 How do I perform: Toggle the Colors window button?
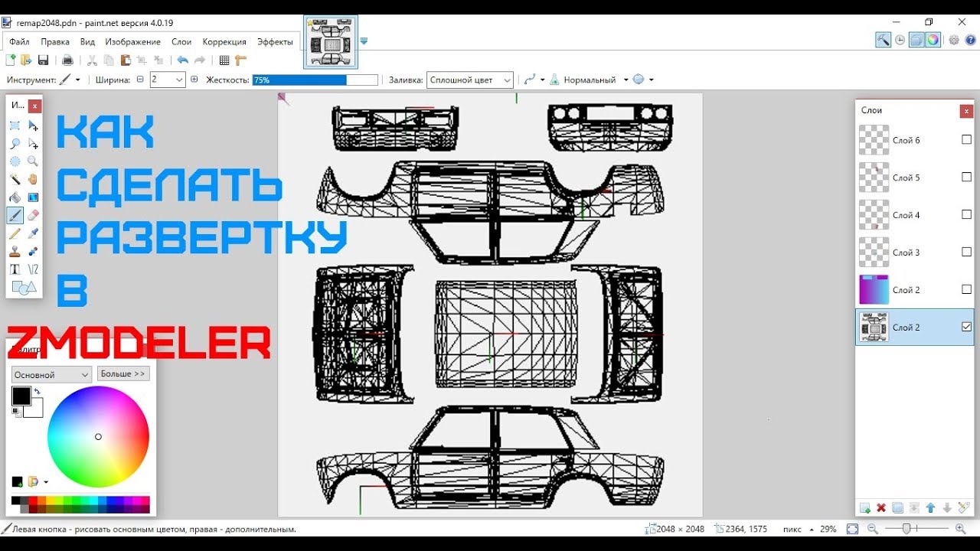tap(933, 41)
